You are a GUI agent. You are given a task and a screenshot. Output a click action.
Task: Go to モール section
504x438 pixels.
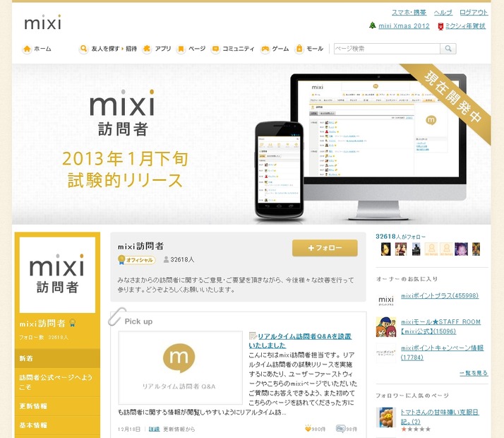315,49
